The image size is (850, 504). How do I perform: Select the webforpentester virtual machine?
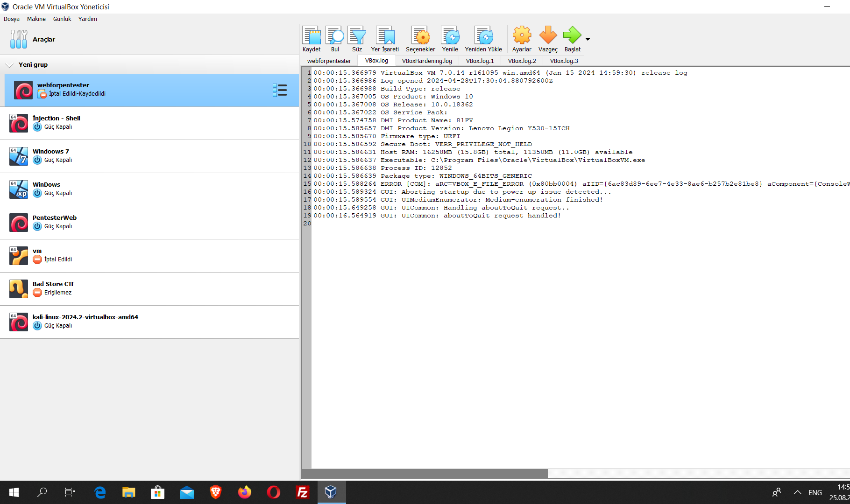[x=152, y=90]
